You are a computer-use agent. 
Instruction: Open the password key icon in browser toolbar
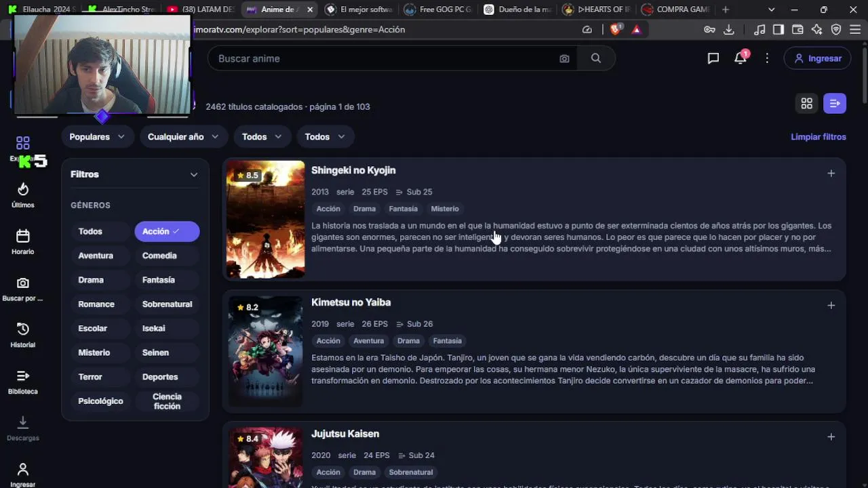point(709,29)
